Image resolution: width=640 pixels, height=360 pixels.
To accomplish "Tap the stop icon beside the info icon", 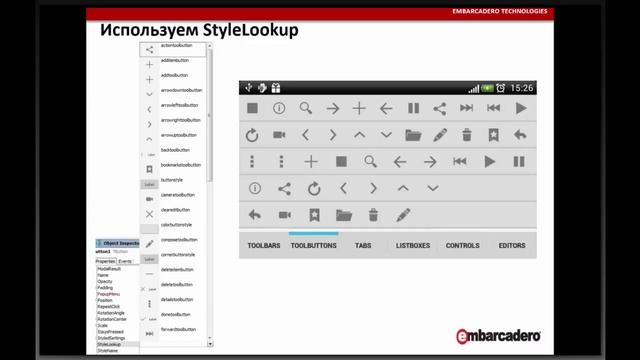I will pos(252,108).
